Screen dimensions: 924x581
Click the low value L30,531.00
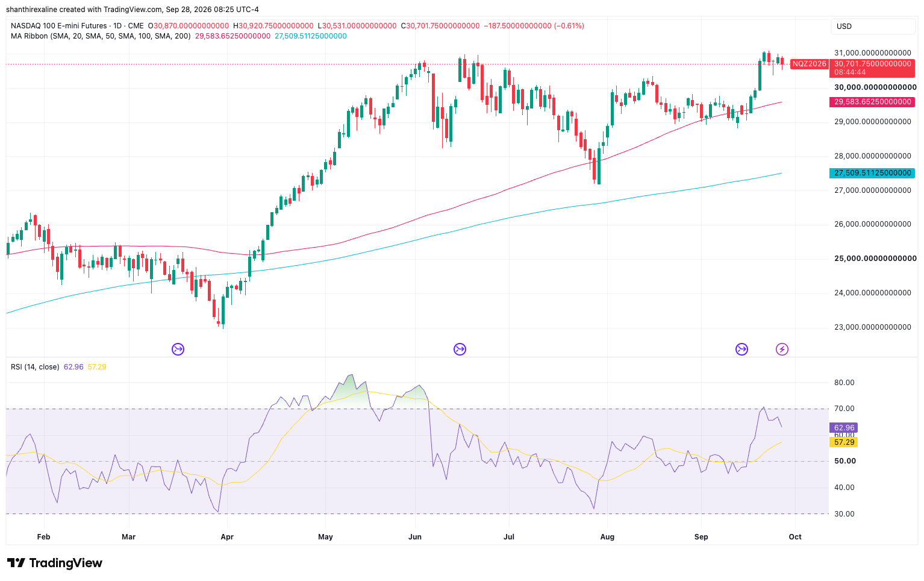[357, 26]
